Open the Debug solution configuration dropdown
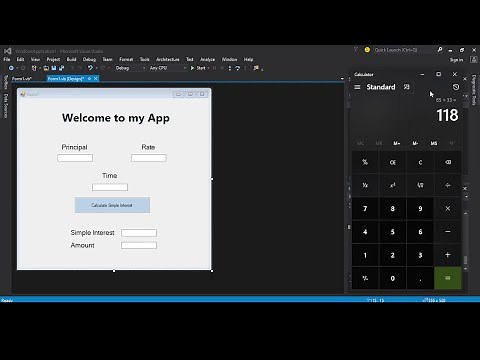The width and height of the screenshot is (480, 360). (130, 68)
